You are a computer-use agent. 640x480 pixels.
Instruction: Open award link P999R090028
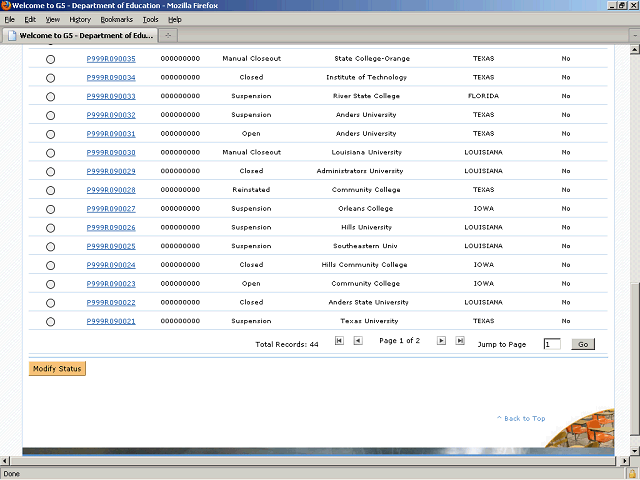[111, 190]
